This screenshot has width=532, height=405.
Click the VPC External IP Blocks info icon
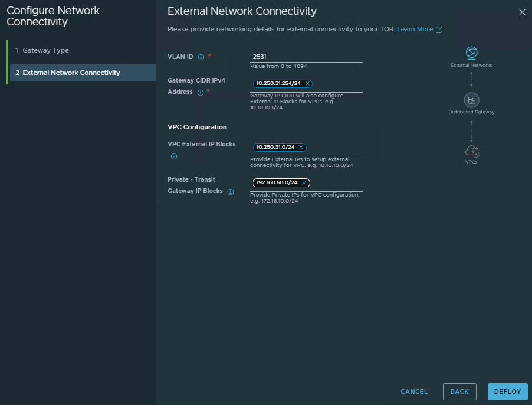(174, 157)
